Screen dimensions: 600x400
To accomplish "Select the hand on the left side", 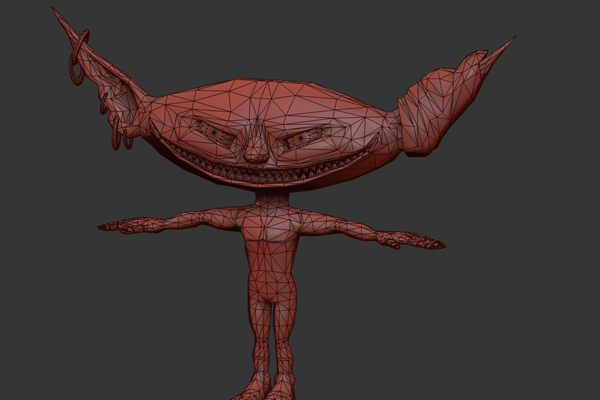I will pos(116,227).
